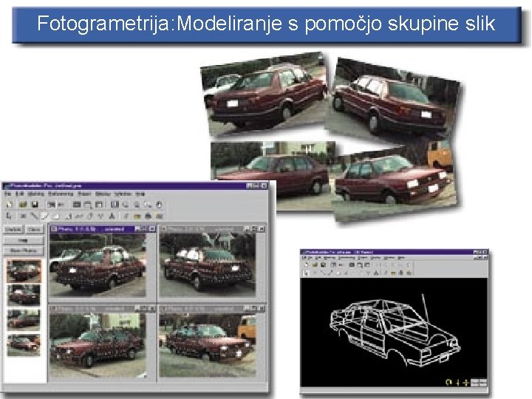Viewport: 532px width, 399px height.
Task: Click the title bar of the active purple photo sub-window
Action: pyautogui.click(x=103, y=229)
